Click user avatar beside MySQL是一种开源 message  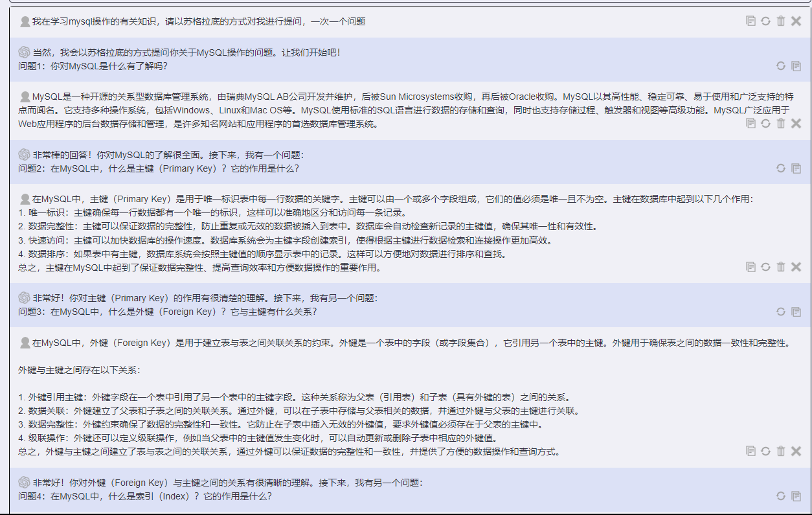(x=25, y=97)
